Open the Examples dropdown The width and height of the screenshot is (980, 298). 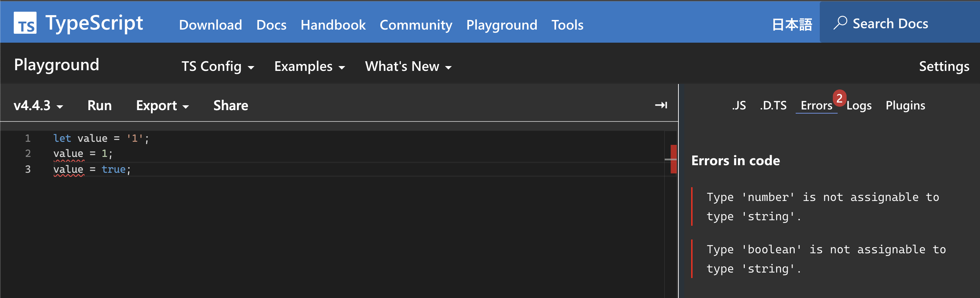(309, 67)
